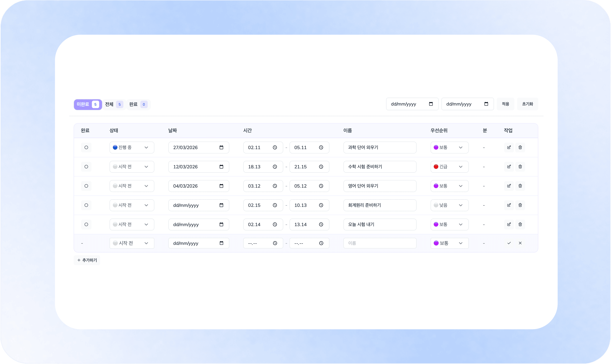Open calendar icon in first filter date field
Screen dimensions: 611x364
click(431, 104)
